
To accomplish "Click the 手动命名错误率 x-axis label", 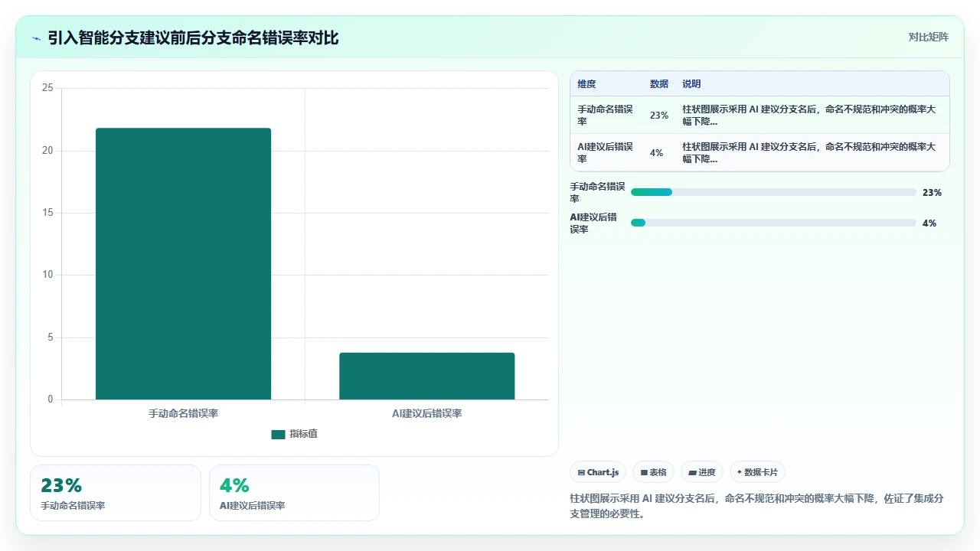I will click(183, 413).
